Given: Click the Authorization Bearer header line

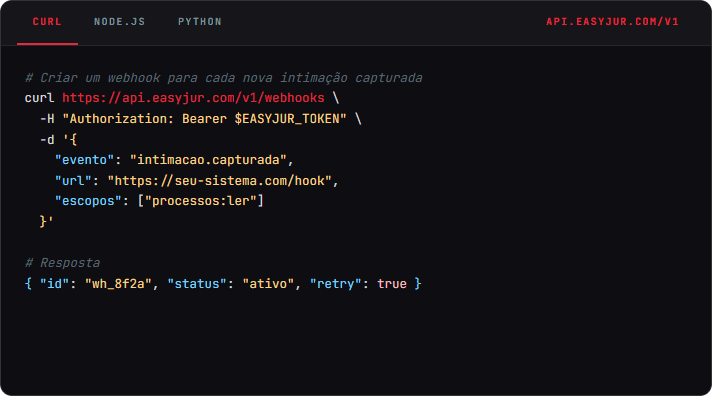Looking at the screenshot, I should click(200, 119).
